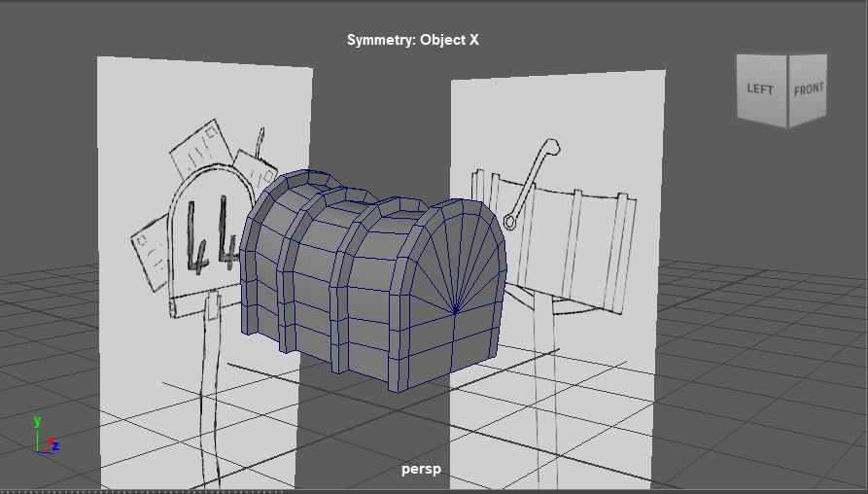Select the center vertex of the mailbox end cap
This screenshot has height=494, width=868.
455,312
